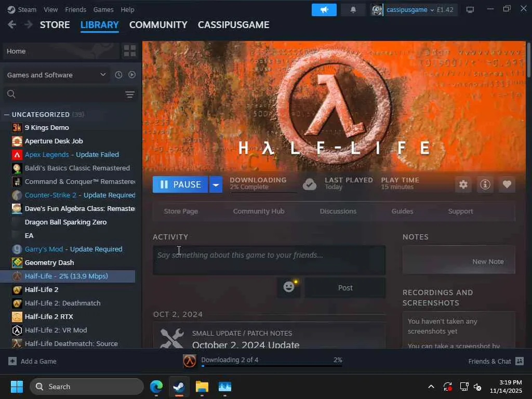Click the back navigation arrow
Screen dimensions: 532x399
click(x=12, y=24)
